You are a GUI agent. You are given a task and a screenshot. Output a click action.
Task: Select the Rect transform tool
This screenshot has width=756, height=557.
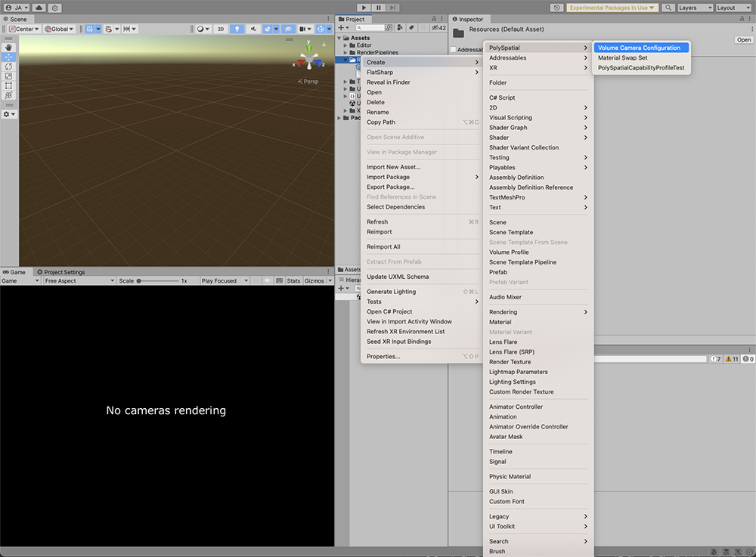(x=8, y=86)
